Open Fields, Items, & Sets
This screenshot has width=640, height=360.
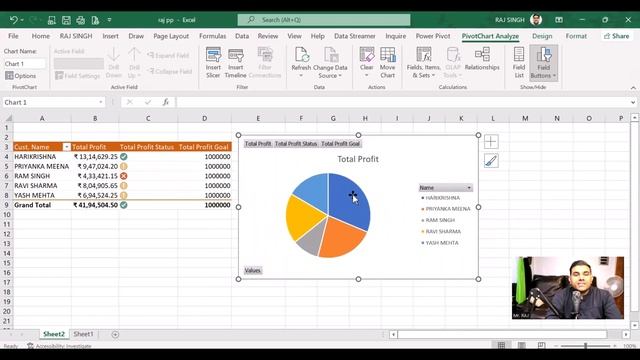(x=424, y=62)
